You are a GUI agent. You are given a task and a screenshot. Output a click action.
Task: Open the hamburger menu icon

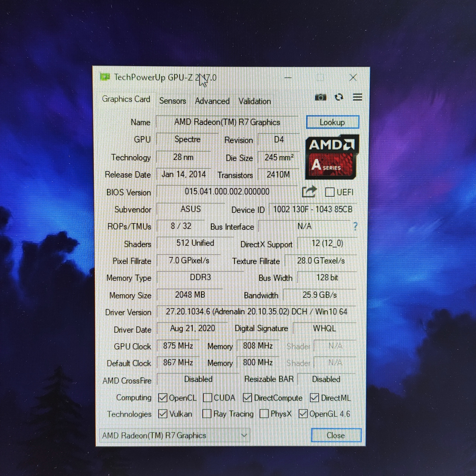click(x=357, y=97)
